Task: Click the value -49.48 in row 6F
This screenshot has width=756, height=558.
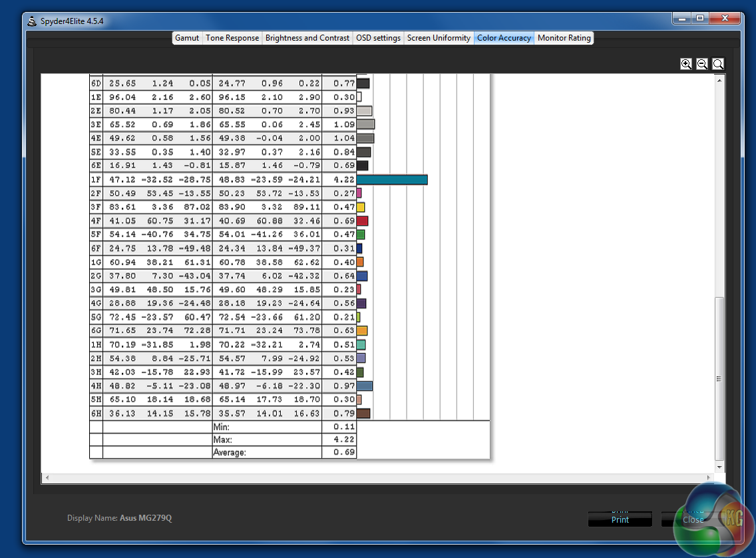Action: click(195, 248)
